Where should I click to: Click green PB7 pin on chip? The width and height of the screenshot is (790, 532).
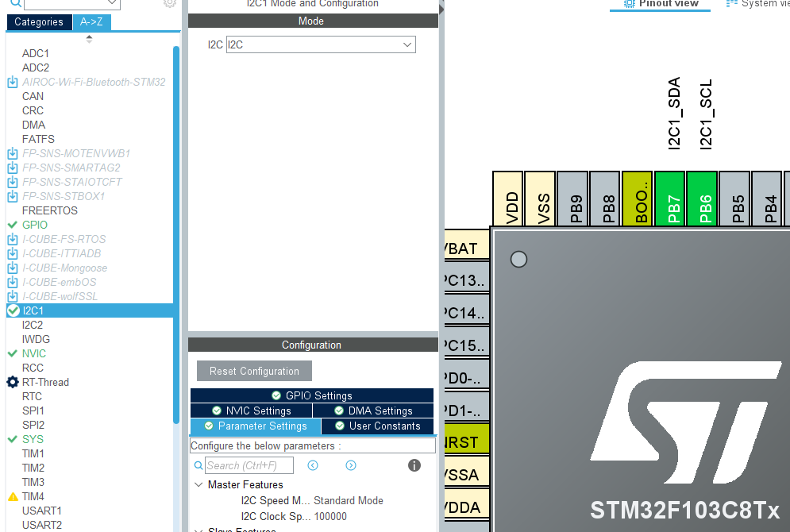(669, 199)
